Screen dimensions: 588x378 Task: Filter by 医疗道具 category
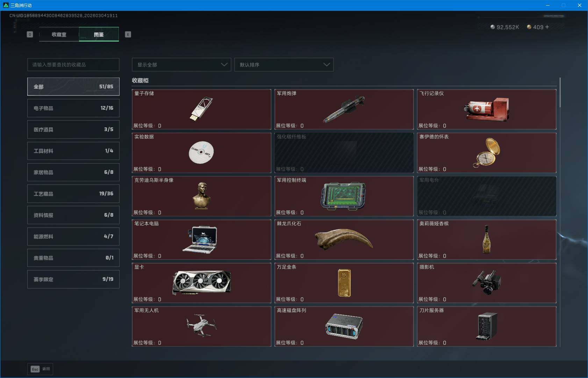pyautogui.click(x=73, y=129)
